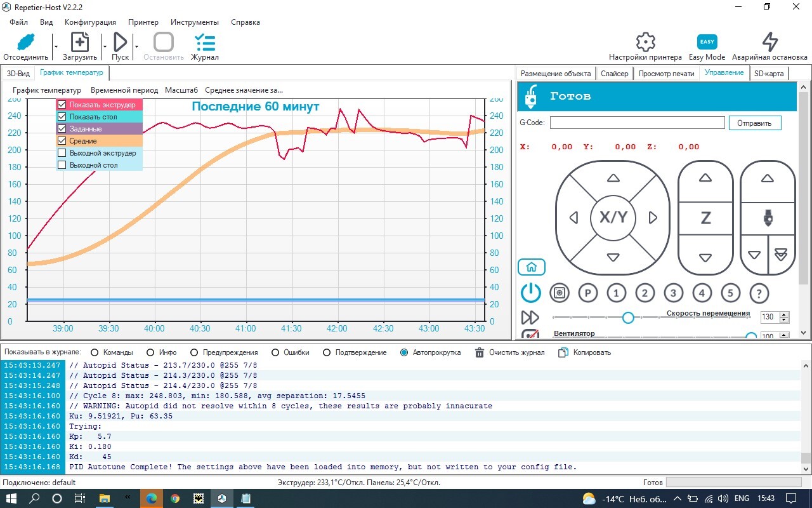Uncheck Показать стол checkbox
Image resolution: width=812 pixels, height=508 pixels.
point(62,117)
